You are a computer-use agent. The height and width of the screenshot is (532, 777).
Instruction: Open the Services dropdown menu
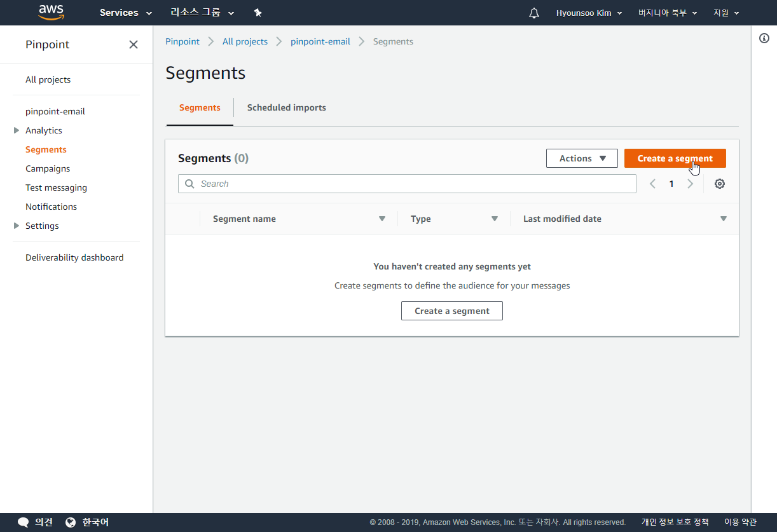pos(126,13)
